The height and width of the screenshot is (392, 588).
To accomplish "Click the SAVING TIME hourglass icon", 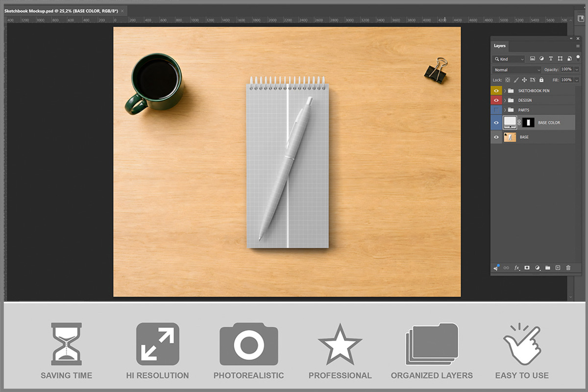I will tap(66, 344).
